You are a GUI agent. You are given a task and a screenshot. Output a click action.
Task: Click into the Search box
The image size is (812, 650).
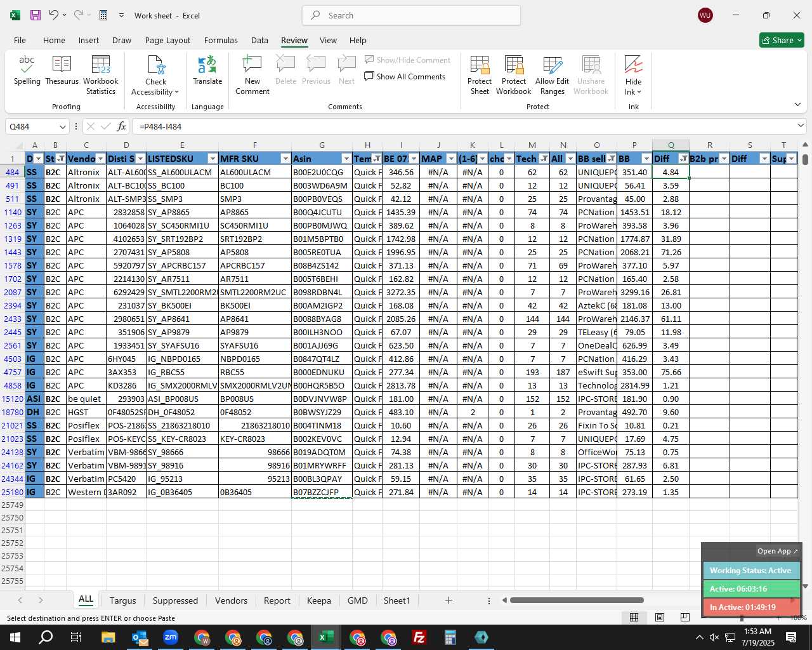point(411,15)
